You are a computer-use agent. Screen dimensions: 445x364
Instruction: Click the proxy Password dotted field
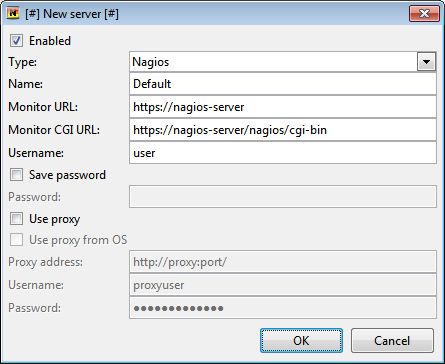click(283, 308)
